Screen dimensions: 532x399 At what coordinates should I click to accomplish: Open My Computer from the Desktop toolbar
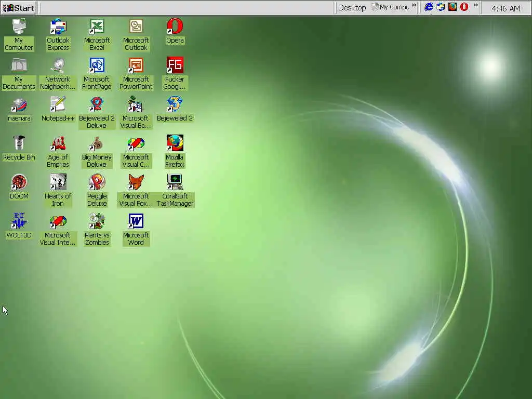click(x=390, y=7)
